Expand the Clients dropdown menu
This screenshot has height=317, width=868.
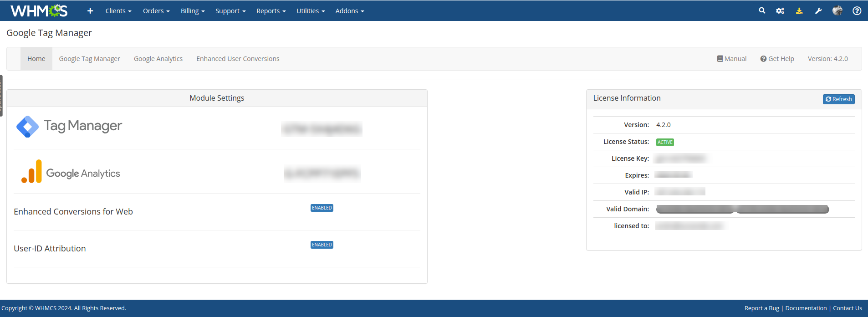[x=118, y=11]
